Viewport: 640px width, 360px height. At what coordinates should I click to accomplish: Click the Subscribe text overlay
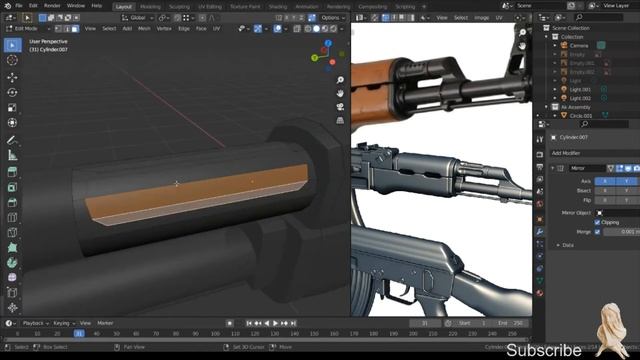tap(544, 351)
